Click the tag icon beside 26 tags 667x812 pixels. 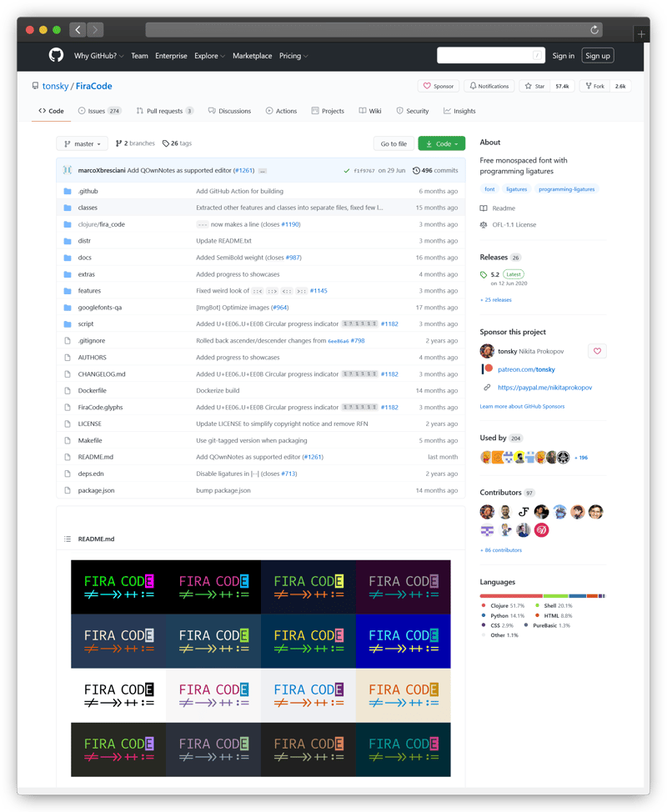(166, 143)
